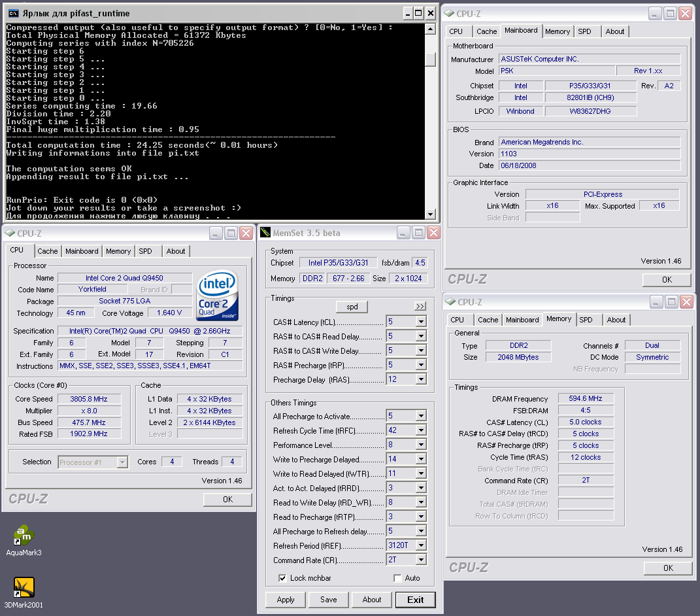Image resolution: width=700 pixels, height=616 pixels.
Task: Click the Rated FSB 1902.9 MHz value
Action: click(89, 434)
